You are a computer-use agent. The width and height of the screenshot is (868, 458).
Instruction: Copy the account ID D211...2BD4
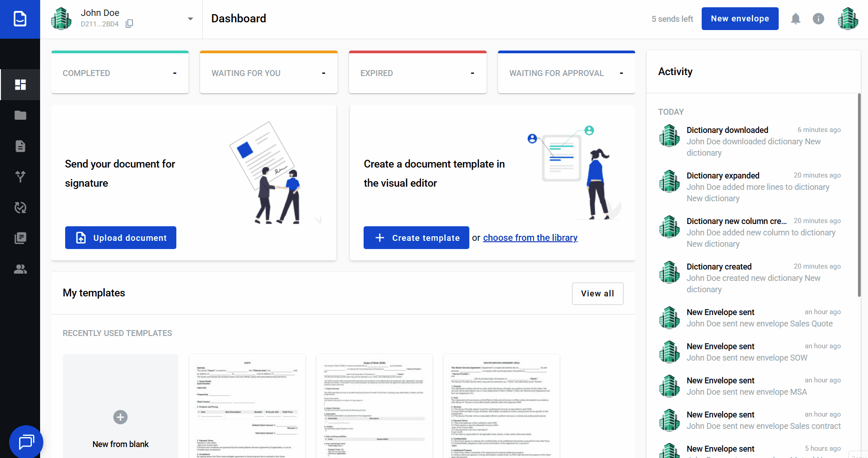(x=129, y=24)
